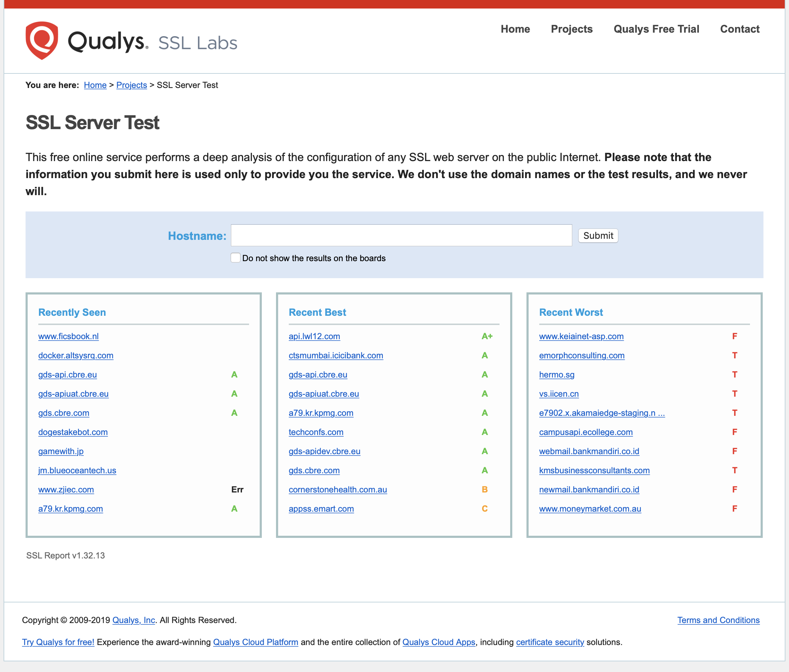Click the A+ grade for api.lwl12.com
Screen dimensions: 789x672
[x=487, y=336]
